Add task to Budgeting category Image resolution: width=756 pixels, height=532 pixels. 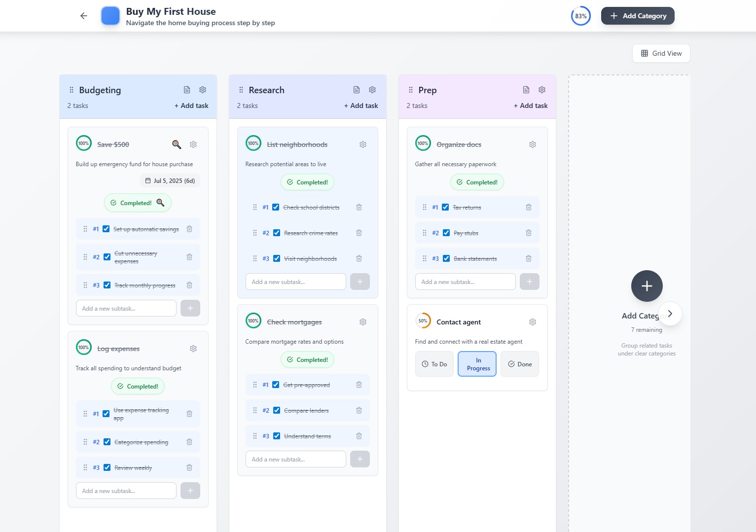[x=191, y=106]
